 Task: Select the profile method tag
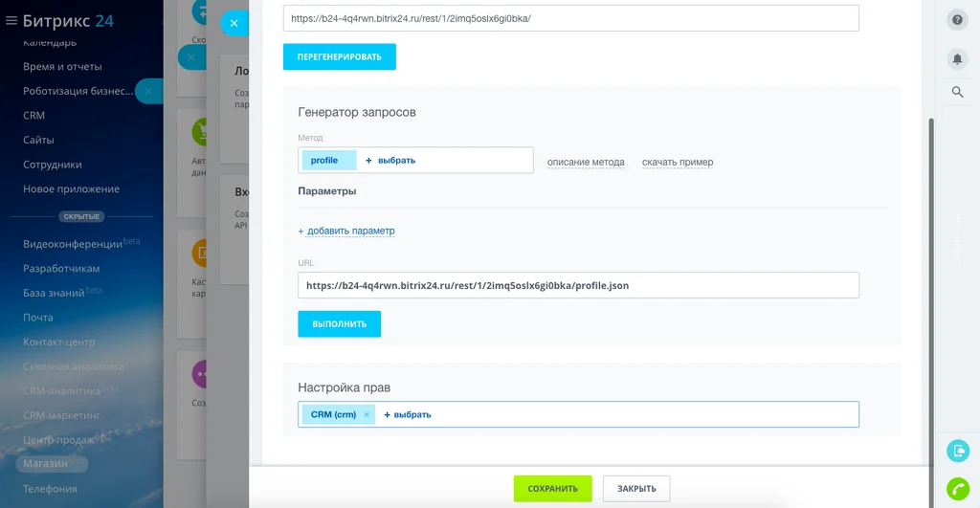click(329, 161)
